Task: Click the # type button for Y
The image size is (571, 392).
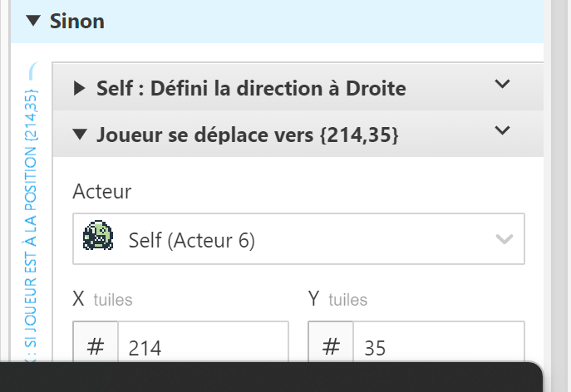Action: tap(331, 345)
